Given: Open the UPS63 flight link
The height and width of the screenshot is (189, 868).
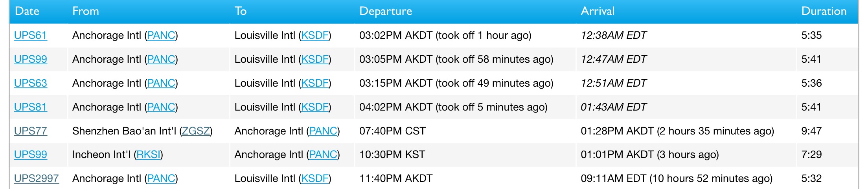Looking at the screenshot, I should (30, 83).
